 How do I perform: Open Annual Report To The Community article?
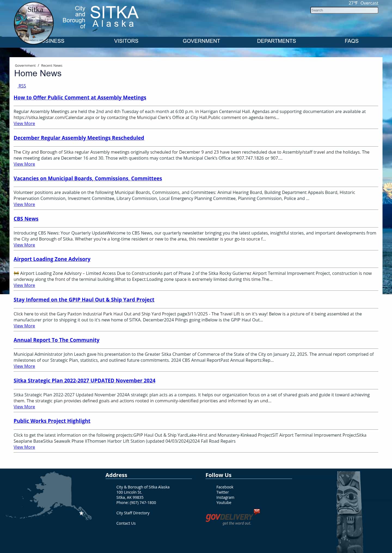[x=56, y=340]
